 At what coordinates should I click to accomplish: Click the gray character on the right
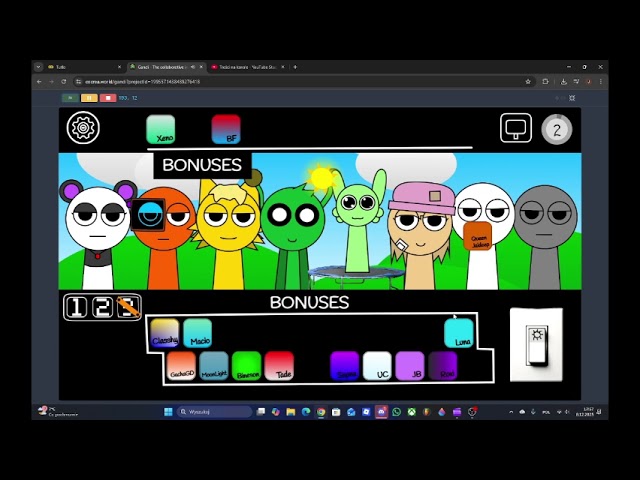(x=546, y=238)
